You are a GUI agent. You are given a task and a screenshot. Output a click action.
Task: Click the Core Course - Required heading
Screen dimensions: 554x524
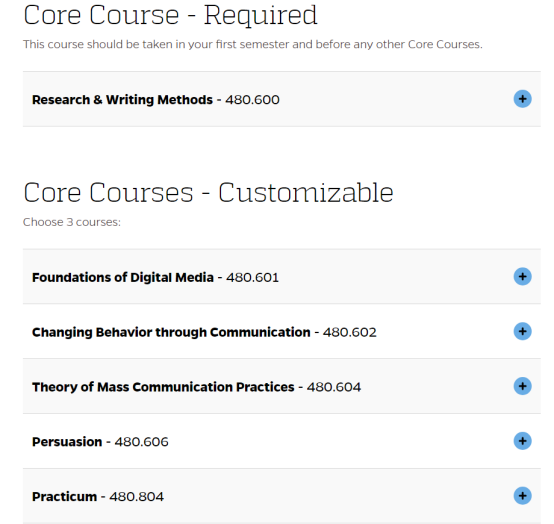(170, 16)
